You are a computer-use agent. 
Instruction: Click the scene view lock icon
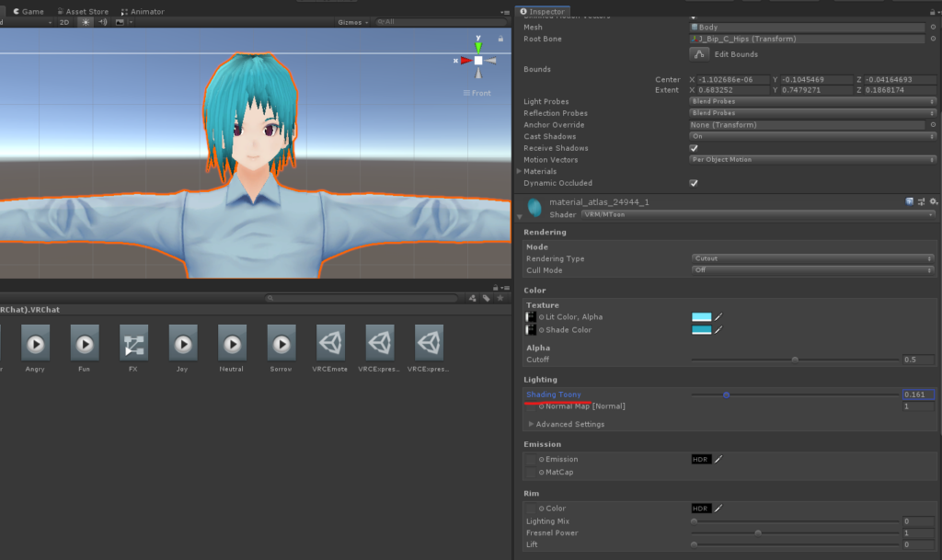[x=500, y=39]
